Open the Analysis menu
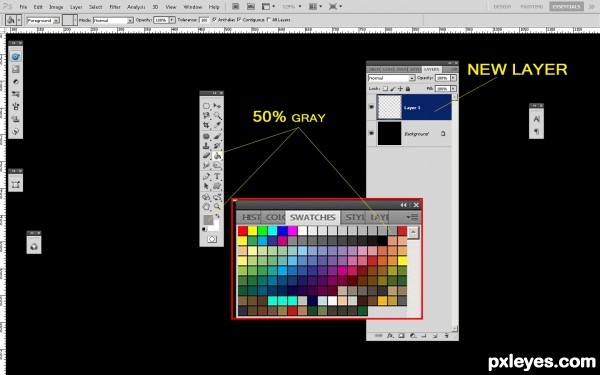The width and height of the screenshot is (600, 375). click(x=136, y=7)
